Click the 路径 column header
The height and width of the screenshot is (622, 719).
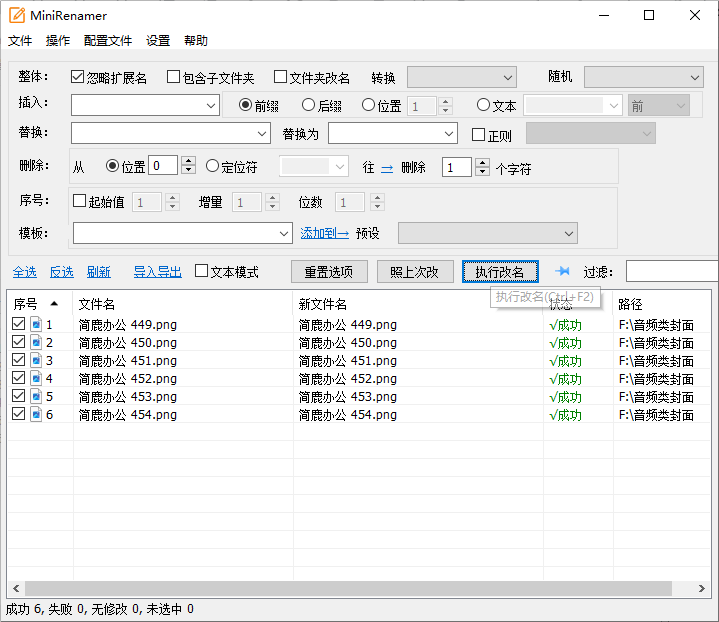coord(662,304)
